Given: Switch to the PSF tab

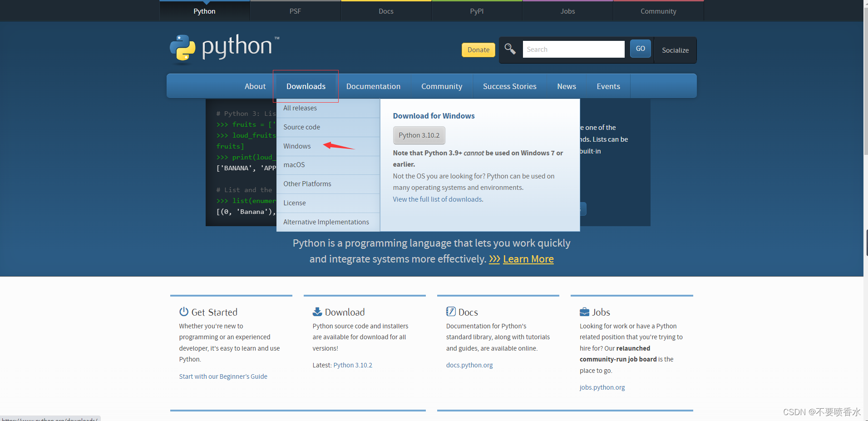Looking at the screenshot, I should pos(295,11).
